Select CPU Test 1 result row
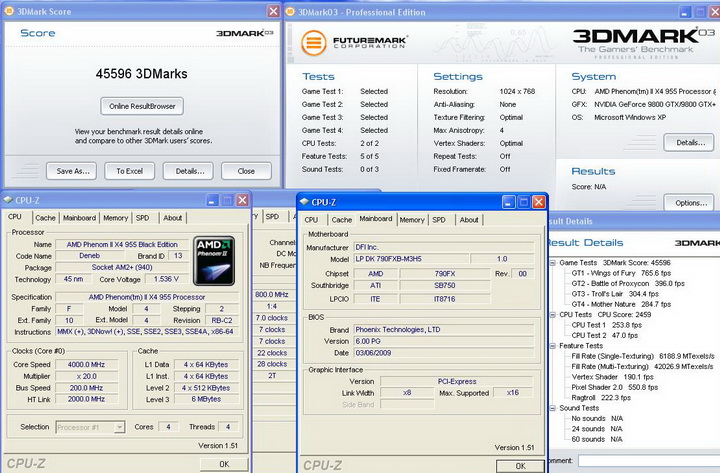The height and width of the screenshot is (473, 720). coord(607,325)
